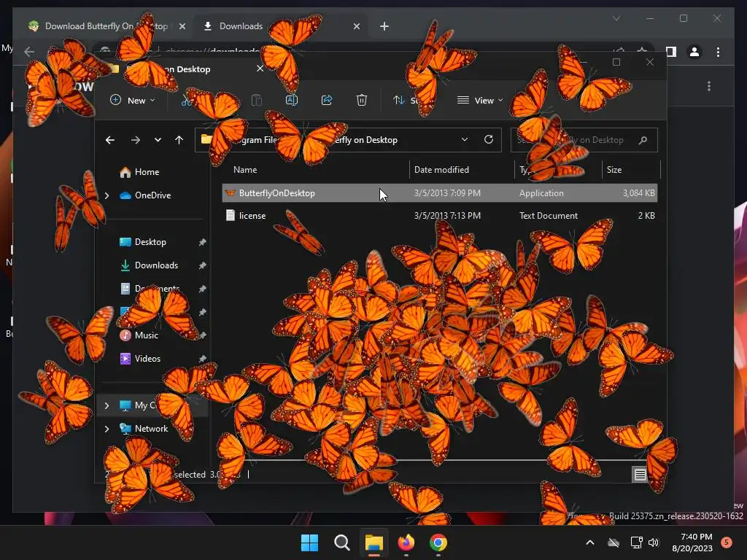This screenshot has height=560, width=747.
Task: Go up one folder level in Explorer
Action: coord(179,139)
